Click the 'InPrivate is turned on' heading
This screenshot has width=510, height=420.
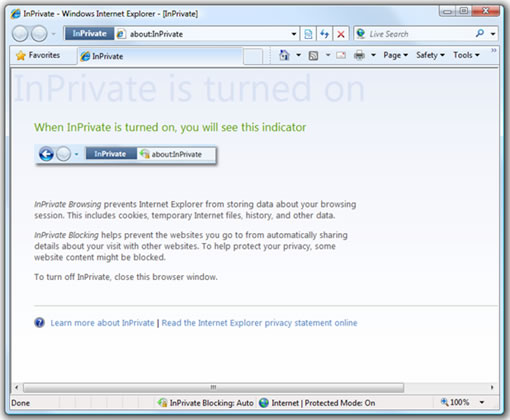189,89
